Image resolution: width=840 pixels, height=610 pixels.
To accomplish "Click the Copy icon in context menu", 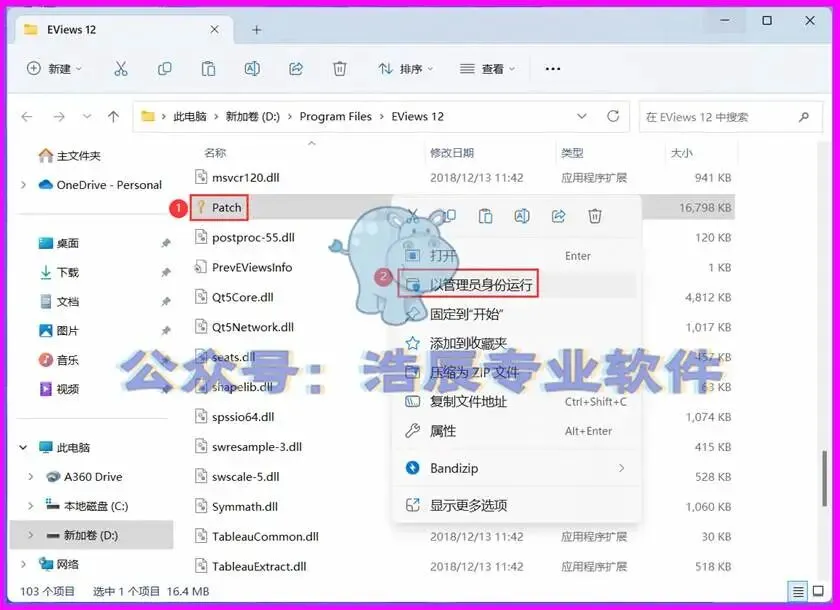I will (449, 216).
